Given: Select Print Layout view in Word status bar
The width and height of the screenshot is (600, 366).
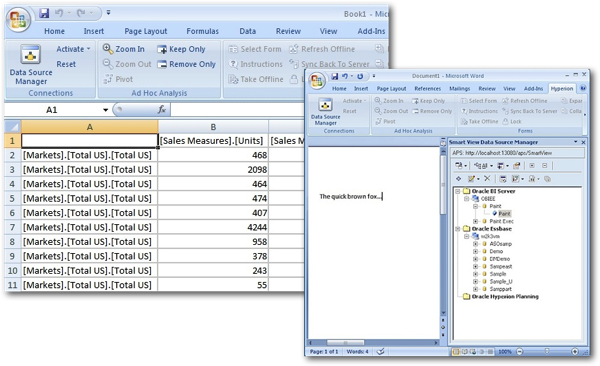Looking at the screenshot, I should [x=456, y=351].
